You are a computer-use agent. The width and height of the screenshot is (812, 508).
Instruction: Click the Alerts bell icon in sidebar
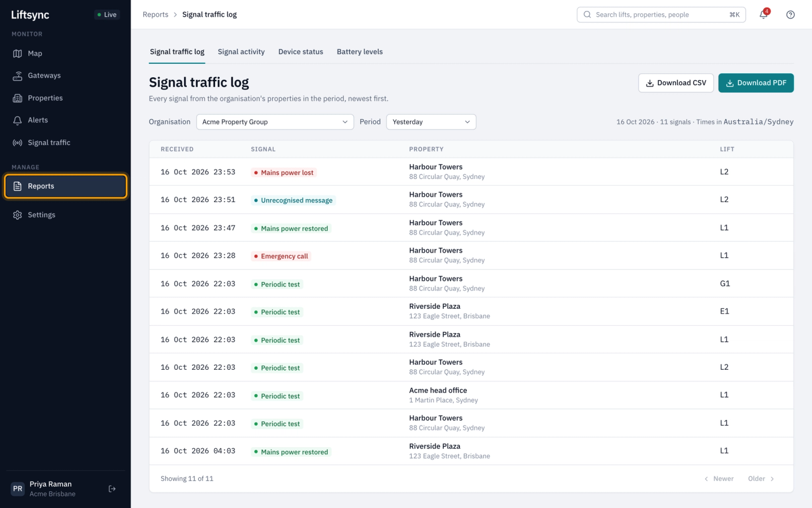(x=17, y=120)
